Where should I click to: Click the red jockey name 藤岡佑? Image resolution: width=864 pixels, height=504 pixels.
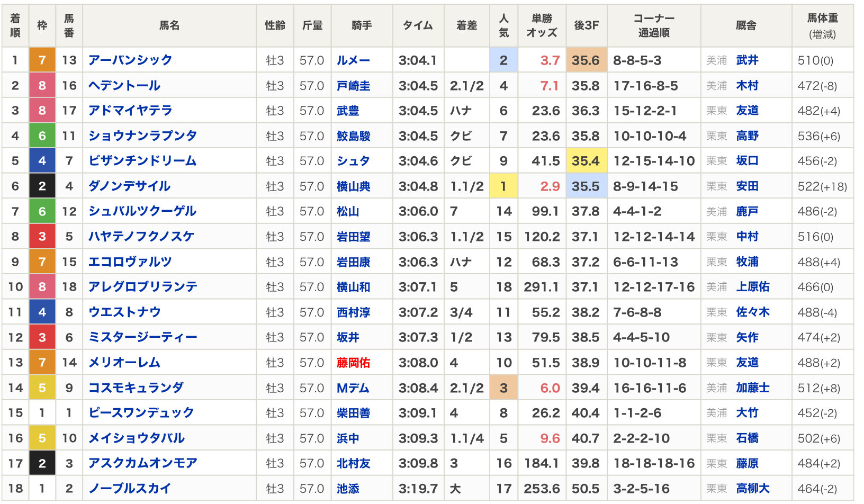tap(353, 363)
